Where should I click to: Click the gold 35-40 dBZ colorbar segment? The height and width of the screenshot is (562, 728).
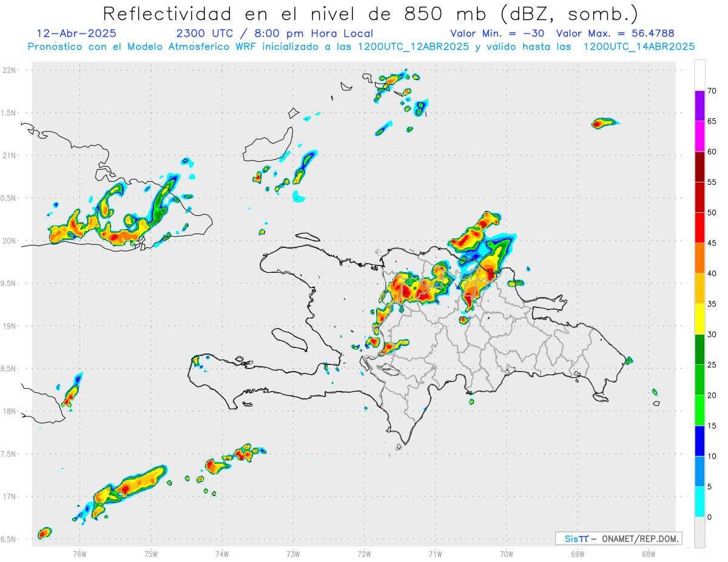click(699, 289)
